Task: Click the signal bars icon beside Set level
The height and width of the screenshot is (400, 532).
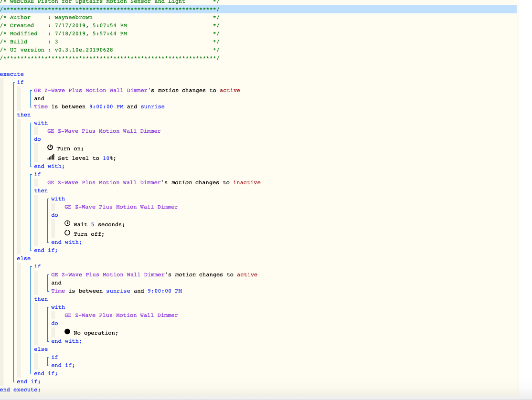Action: point(51,157)
